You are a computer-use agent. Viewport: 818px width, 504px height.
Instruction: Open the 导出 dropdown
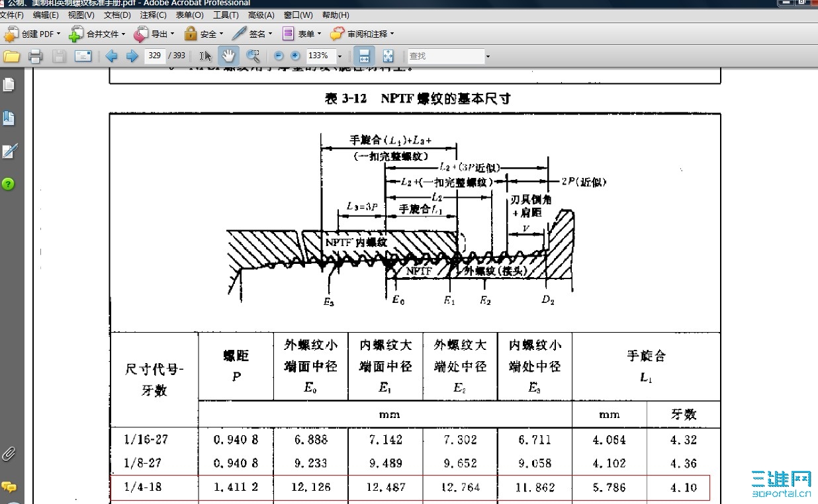click(x=154, y=34)
